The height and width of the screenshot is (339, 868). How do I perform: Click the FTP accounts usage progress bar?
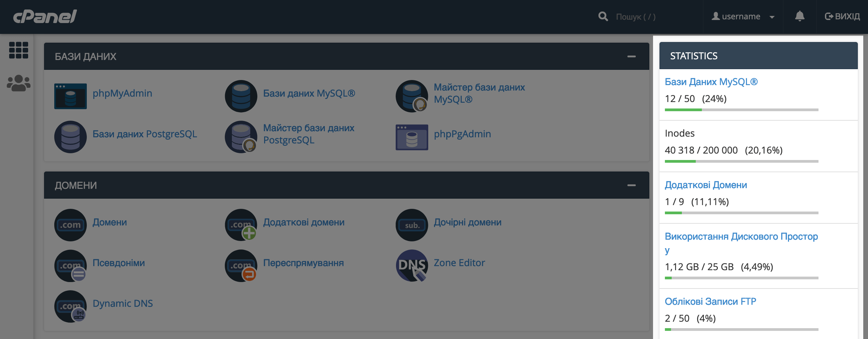[742, 330]
